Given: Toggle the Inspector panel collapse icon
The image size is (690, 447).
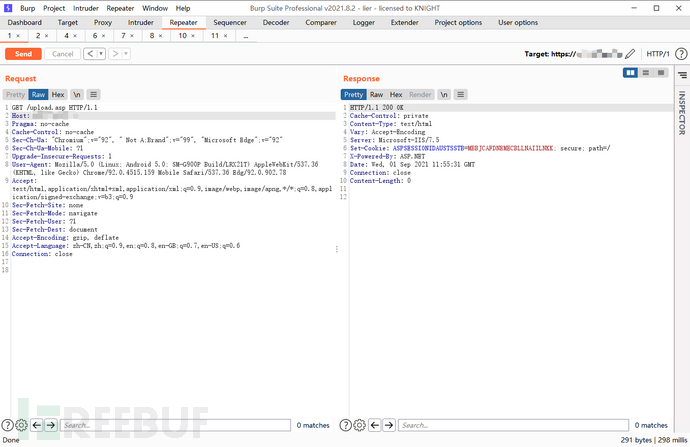Looking at the screenshot, I should tap(682, 75).
